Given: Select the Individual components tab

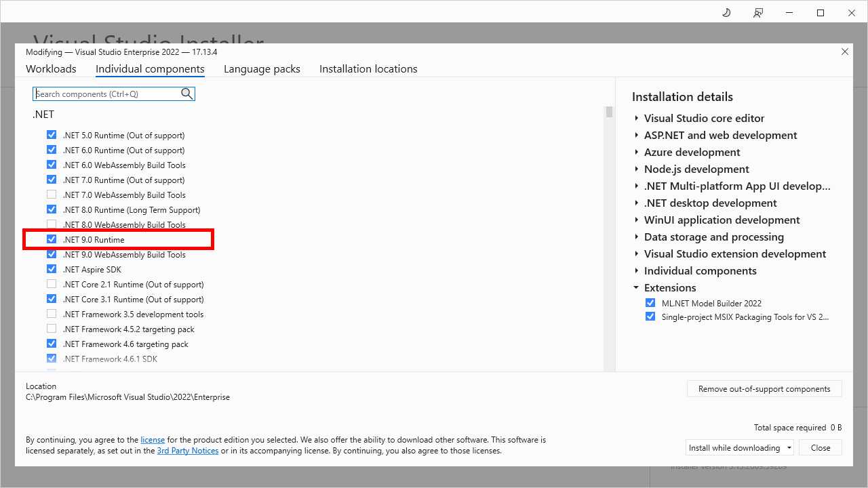Looking at the screenshot, I should tap(150, 68).
